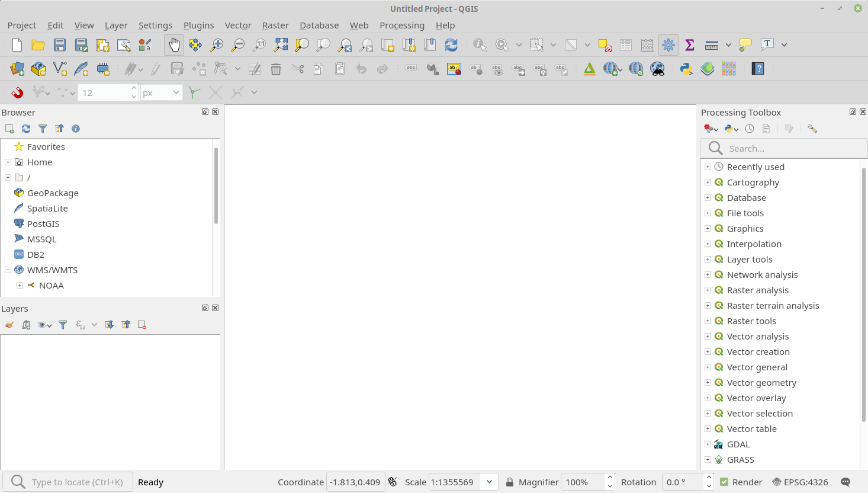Increase Rotation with stepper up arrow
This screenshot has height=493, width=868.
tap(709, 478)
